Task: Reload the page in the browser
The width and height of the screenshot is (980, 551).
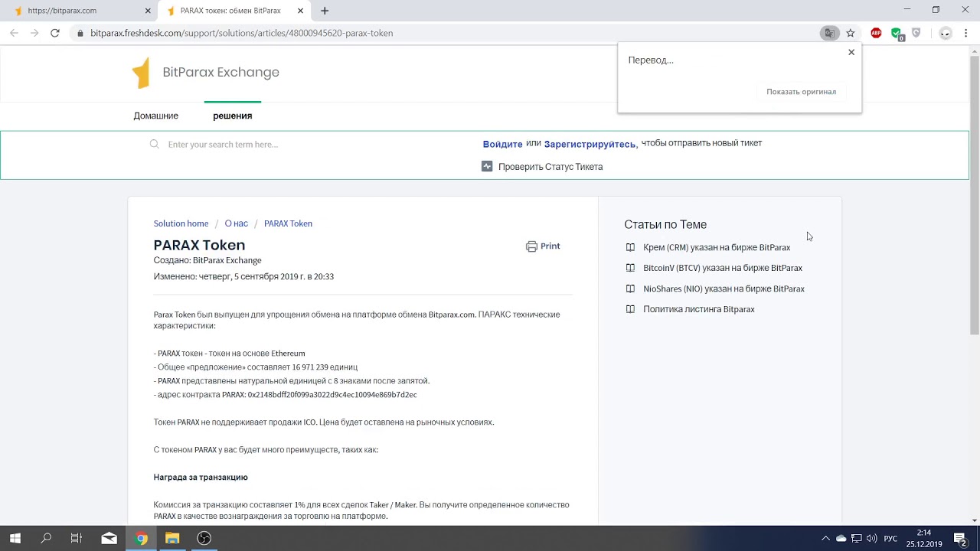Action: pos(55,33)
